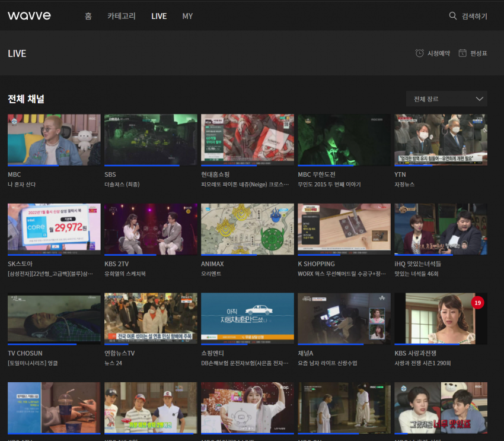Open the SBS live channel thumbnail
The image size is (504, 441).
151,140
